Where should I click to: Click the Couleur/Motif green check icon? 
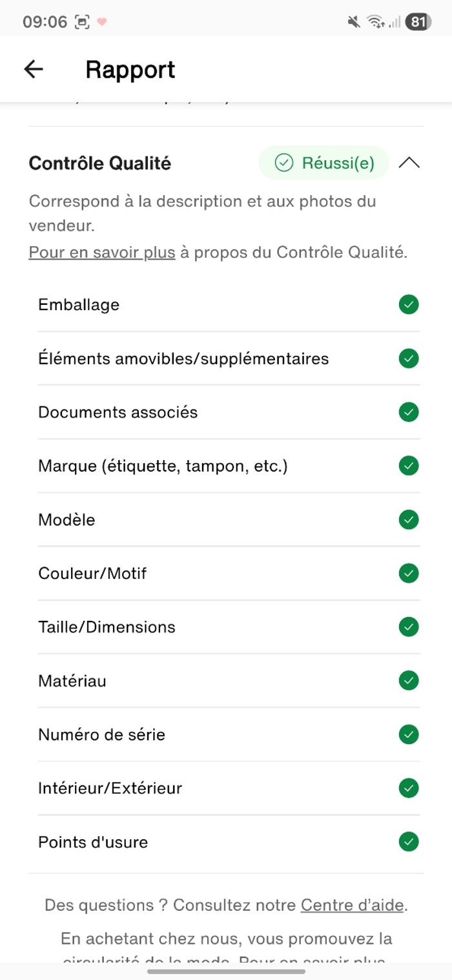click(409, 573)
